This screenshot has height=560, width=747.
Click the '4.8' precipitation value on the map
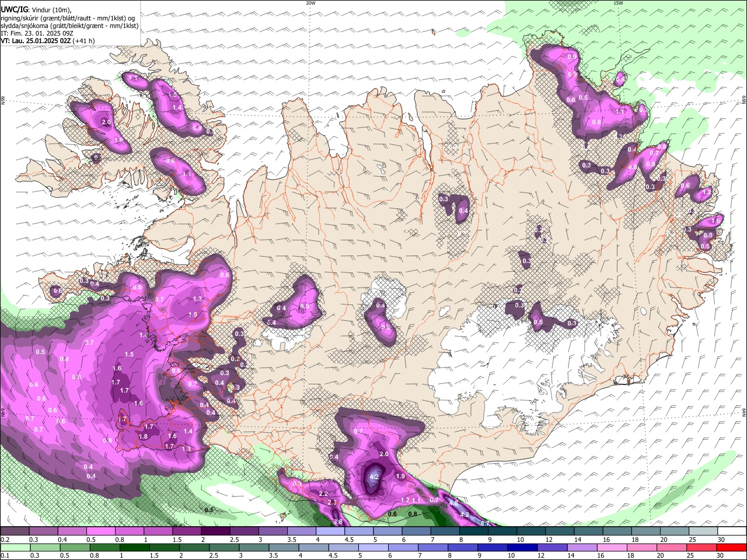[453, 503]
